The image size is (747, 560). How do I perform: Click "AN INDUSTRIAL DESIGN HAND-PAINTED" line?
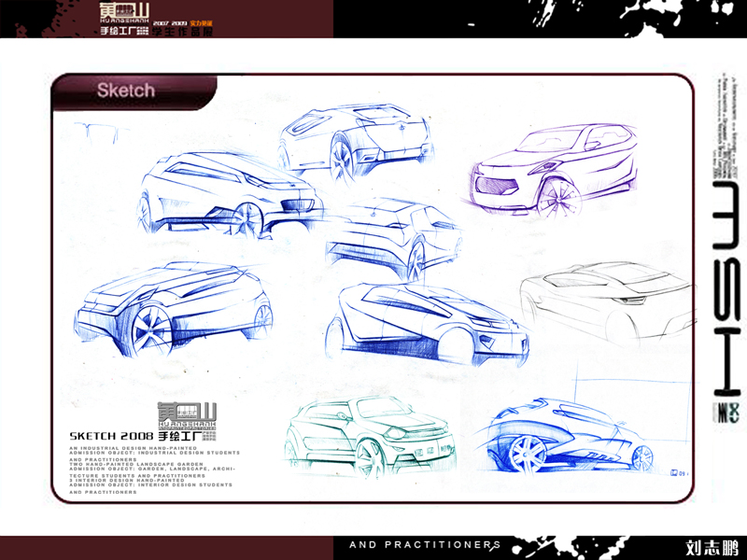pyautogui.click(x=133, y=448)
